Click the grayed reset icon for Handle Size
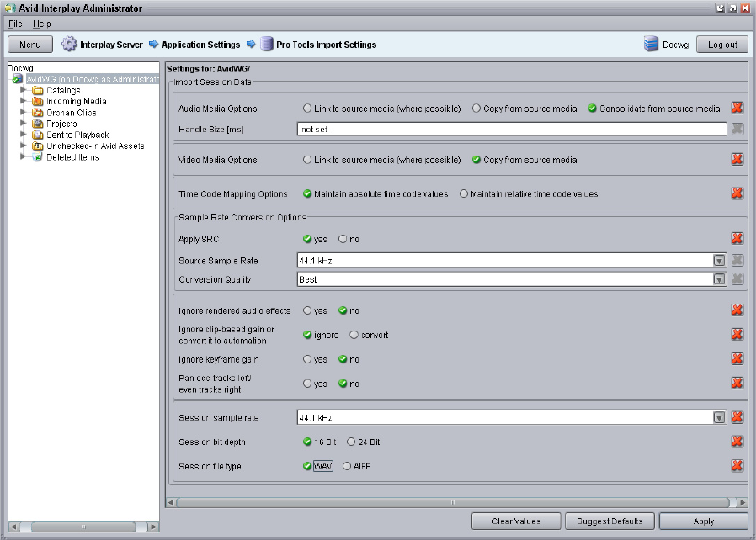Image resolution: width=756 pixels, height=540 pixels. click(737, 129)
